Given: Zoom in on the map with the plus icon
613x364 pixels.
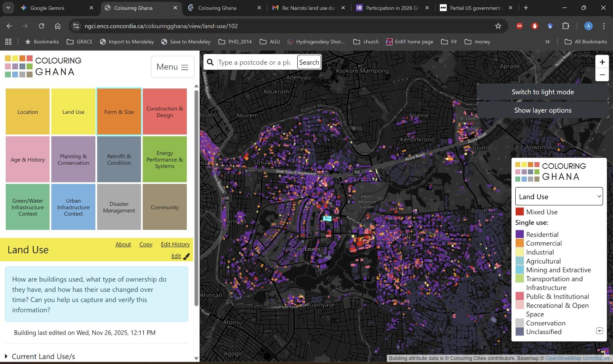Looking at the screenshot, I should click(x=602, y=62).
